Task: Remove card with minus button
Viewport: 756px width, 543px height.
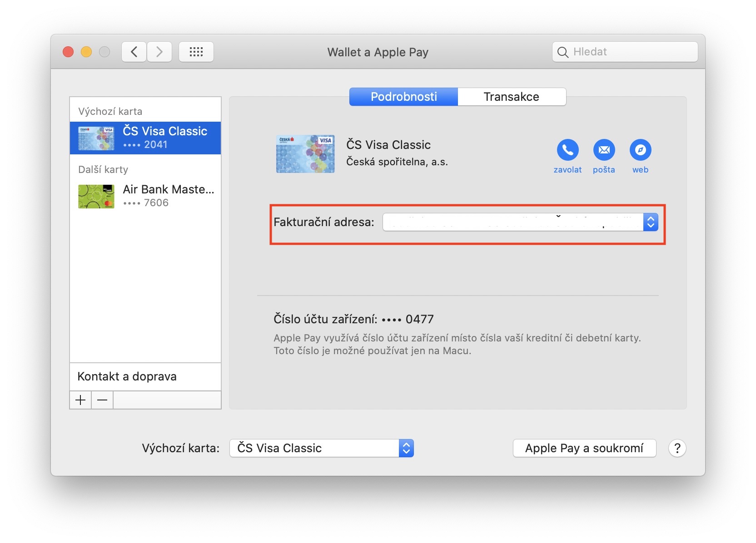Action: point(102,400)
